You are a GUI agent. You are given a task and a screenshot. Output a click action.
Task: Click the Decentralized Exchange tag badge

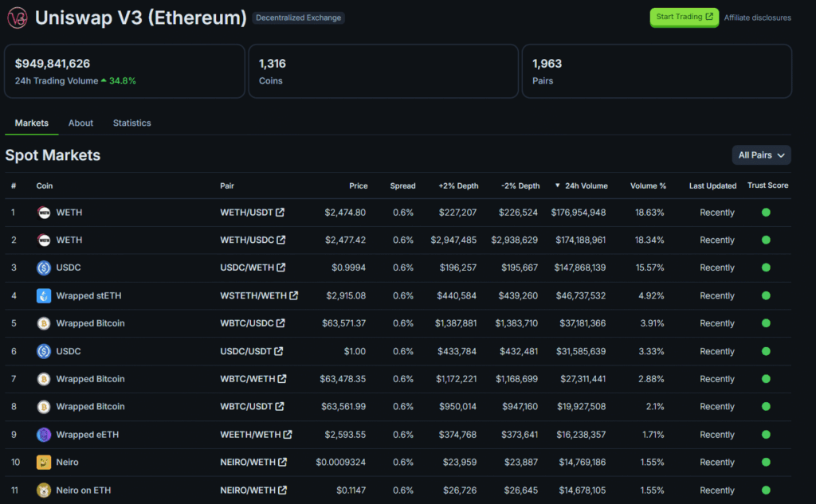tap(298, 18)
